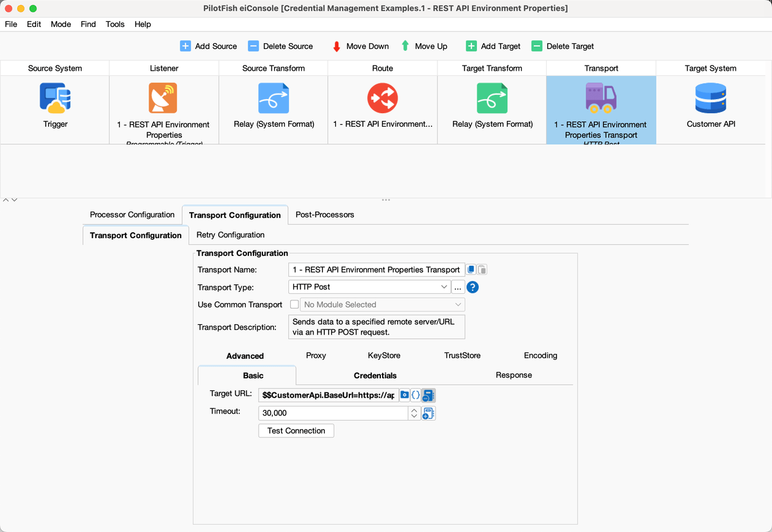Select the REST API listener satellite icon

163,98
